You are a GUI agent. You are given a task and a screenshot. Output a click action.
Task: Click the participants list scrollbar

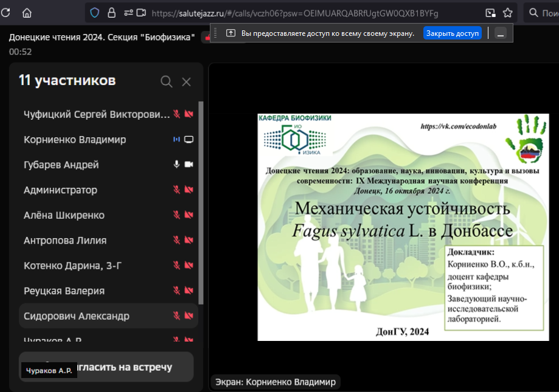pos(201,203)
